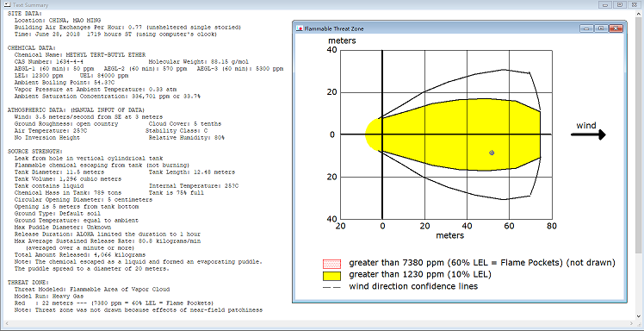Click 'Location: CHINA, MAO MING' line
644x331 pixels.
pos(58,20)
